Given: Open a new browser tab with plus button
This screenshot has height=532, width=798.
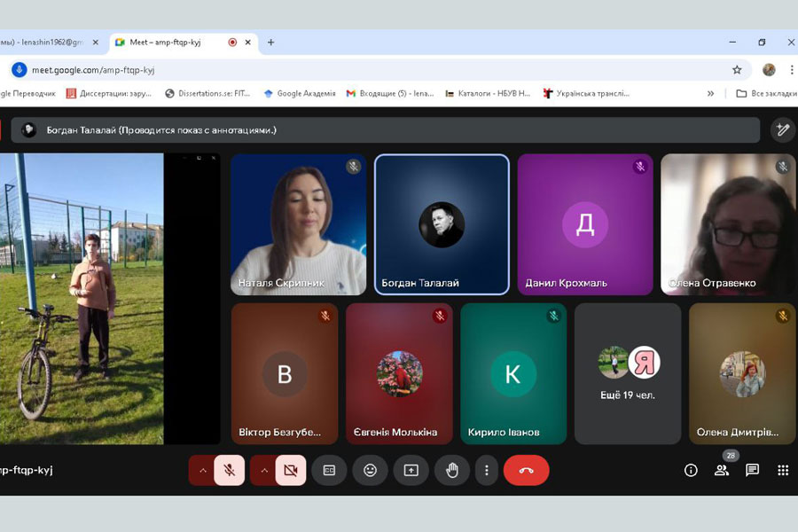Looking at the screenshot, I should click(270, 43).
